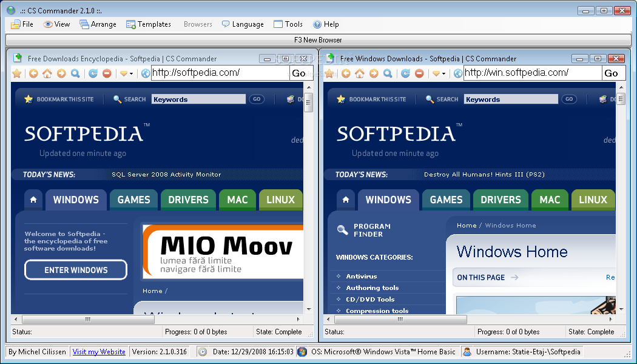Go forward in the left browser pane

[61, 73]
